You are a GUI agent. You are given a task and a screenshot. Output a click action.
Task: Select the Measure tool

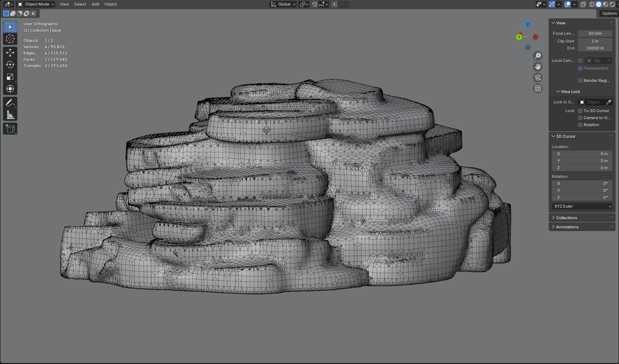tap(10, 115)
